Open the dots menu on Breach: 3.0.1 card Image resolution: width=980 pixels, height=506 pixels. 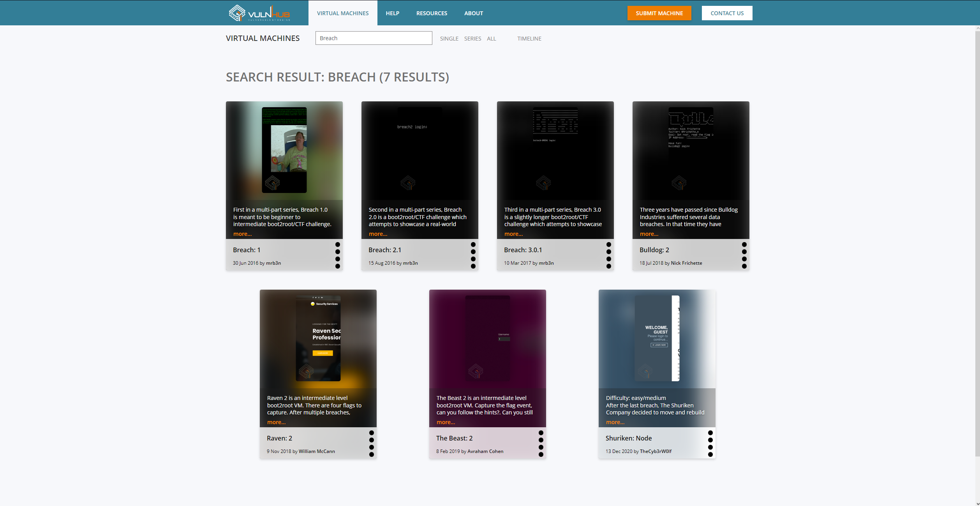point(608,255)
